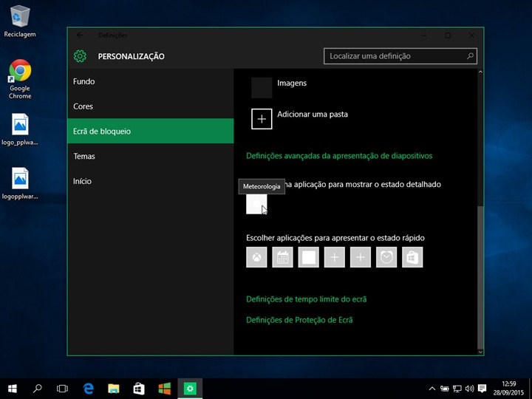Open the volume control in system tray
The height and width of the screenshot is (399, 532).
(470, 389)
